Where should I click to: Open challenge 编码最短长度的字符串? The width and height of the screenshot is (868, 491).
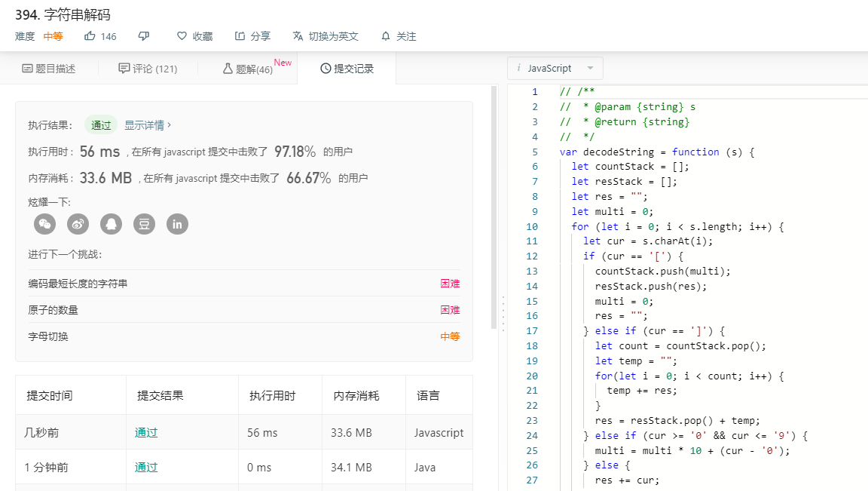78,283
